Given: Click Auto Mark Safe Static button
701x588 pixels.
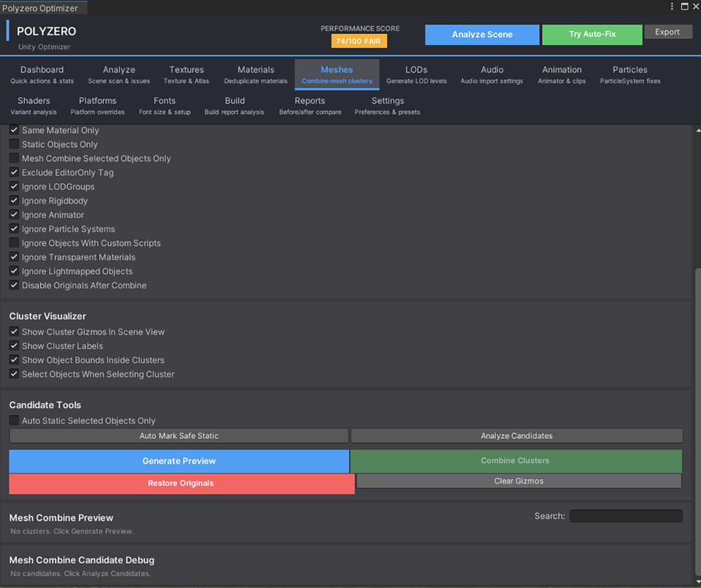Looking at the screenshot, I should pyautogui.click(x=179, y=436).
